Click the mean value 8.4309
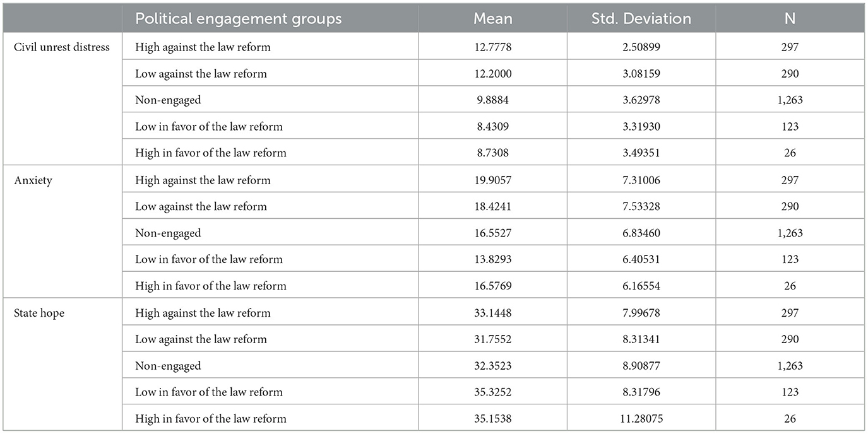Viewport: 868px width, 434px height. tap(493, 126)
